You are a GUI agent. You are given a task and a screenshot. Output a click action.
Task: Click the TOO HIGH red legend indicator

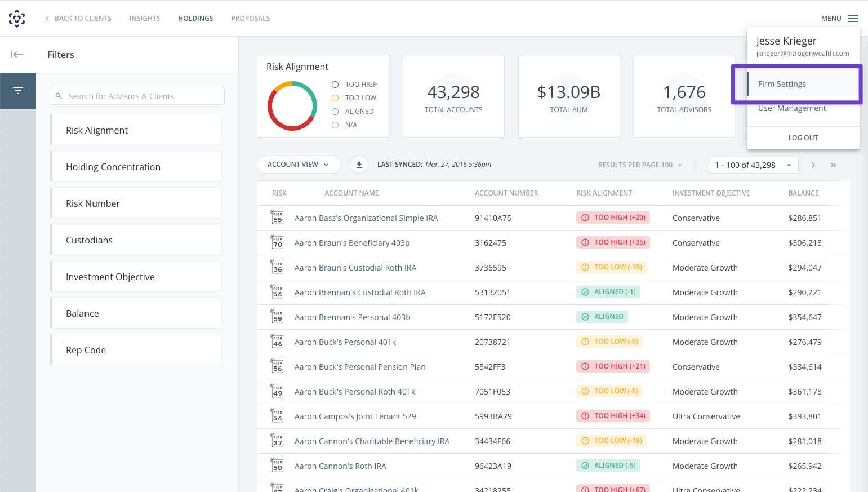tap(335, 83)
